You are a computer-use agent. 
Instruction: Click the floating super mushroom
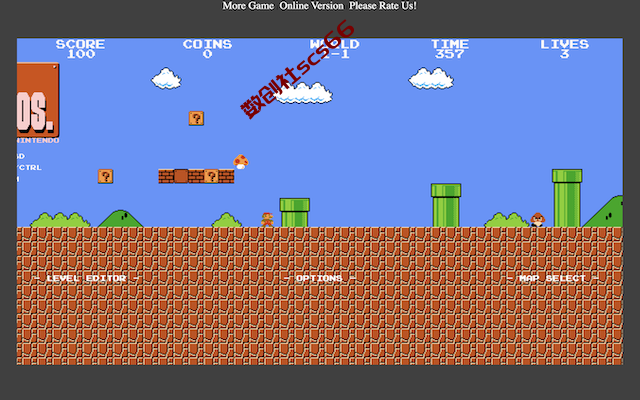241,162
